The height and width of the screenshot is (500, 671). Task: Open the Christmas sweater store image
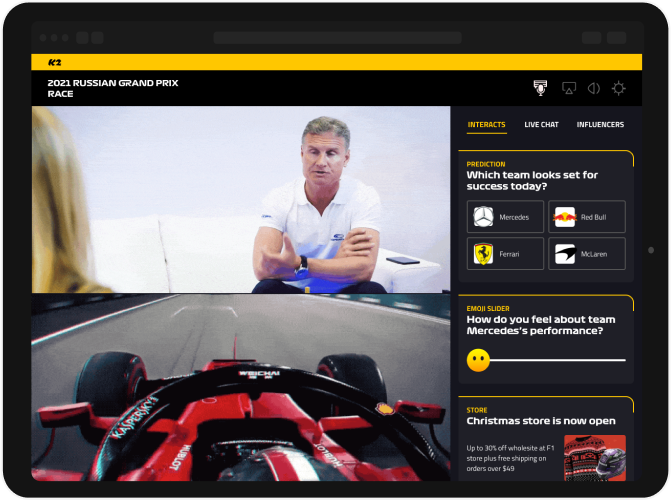[595, 458]
